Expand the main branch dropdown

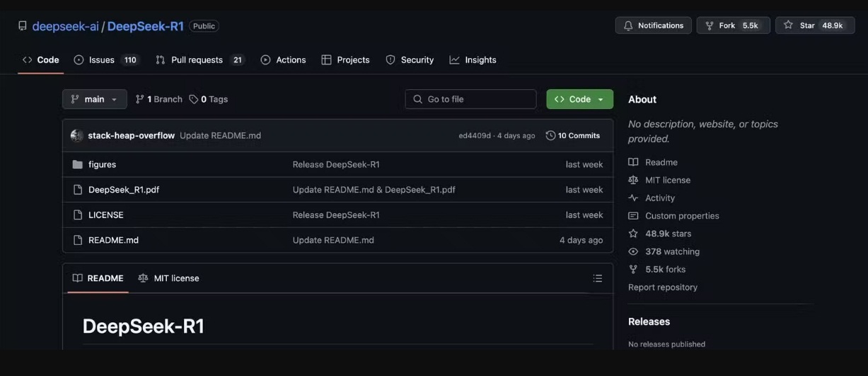coord(94,99)
